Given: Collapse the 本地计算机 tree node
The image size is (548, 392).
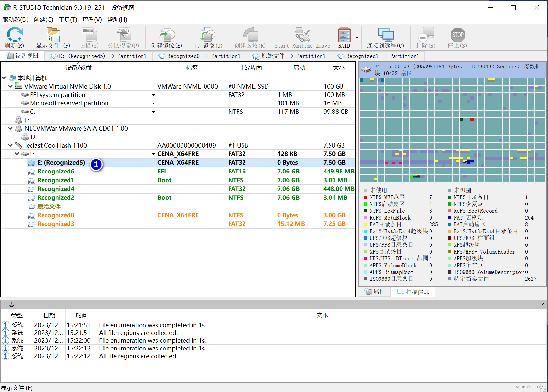Looking at the screenshot, I should point(4,78).
